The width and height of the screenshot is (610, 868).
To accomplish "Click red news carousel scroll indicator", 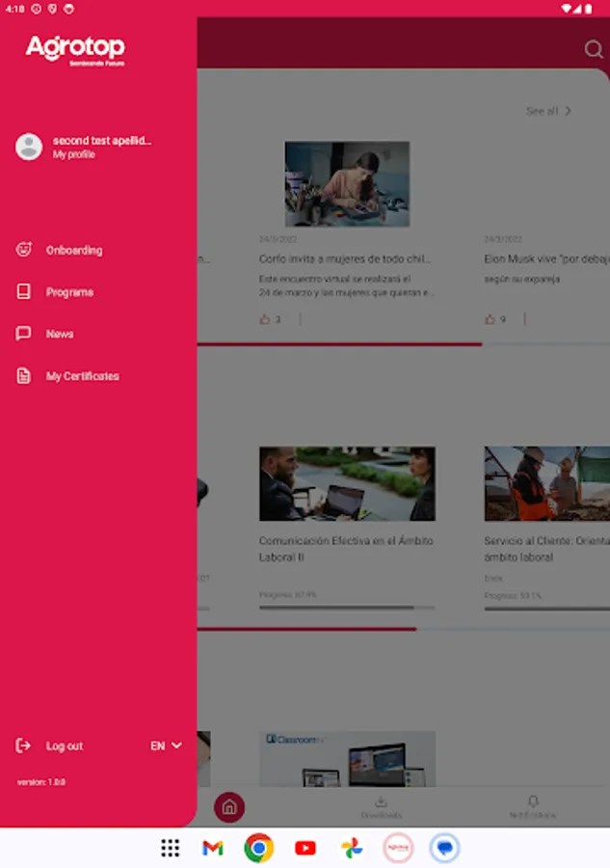I will (339, 344).
